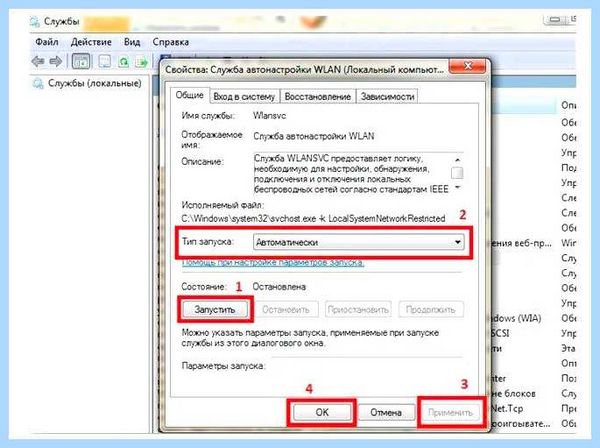
Task: Click the Отмена button
Action: click(x=386, y=412)
